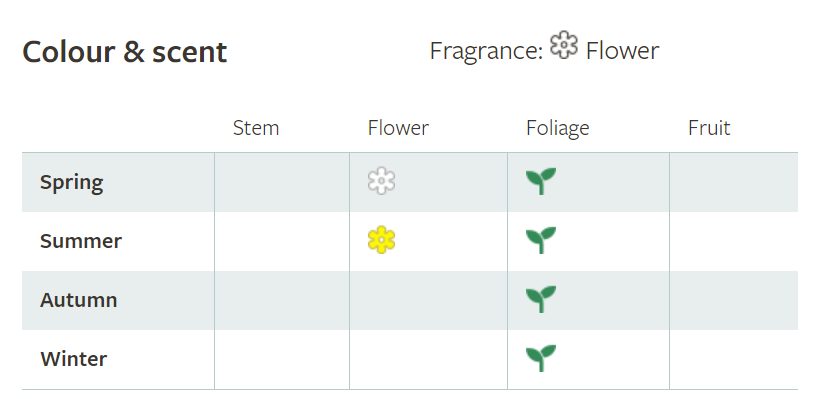
Task: Click the Fragrance label text
Action: (x=486, y=51)
